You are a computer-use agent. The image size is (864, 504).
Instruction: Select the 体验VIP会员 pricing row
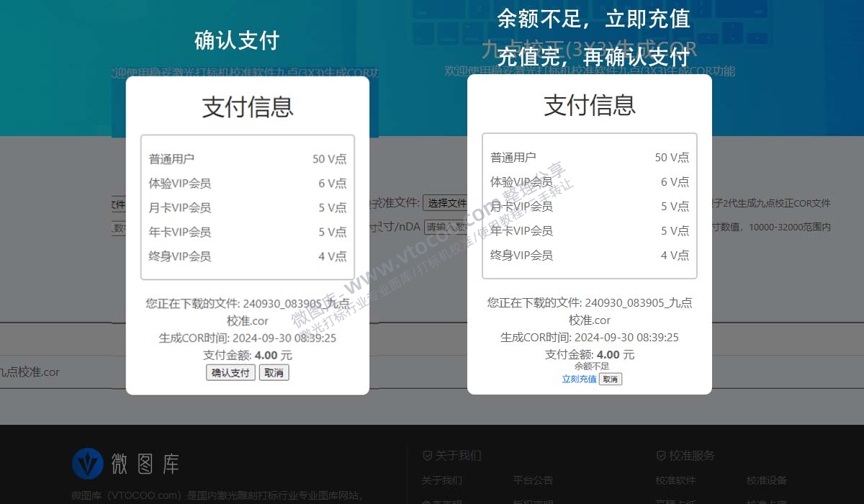pos(248,183)
